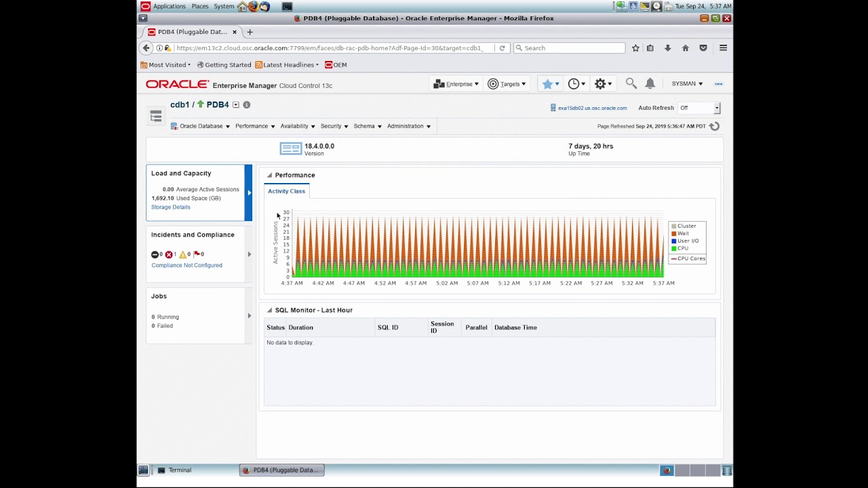This screenshot has height=488, width=868.
Task: Open the notifications bell
Action: [x=650, y=83]
